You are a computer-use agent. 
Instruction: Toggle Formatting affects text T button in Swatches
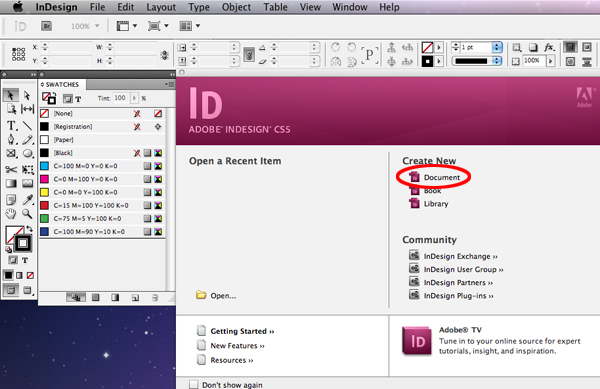pos(78,99)
